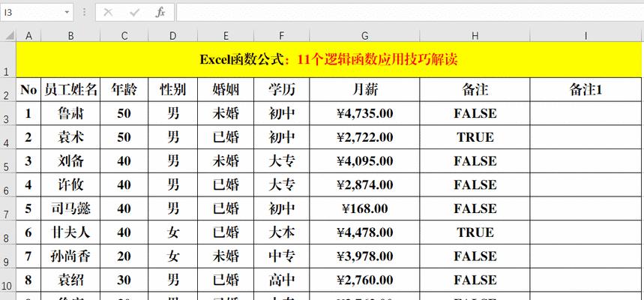Click the TRUE cell in 甘夫人's row
The width and height of the screenshot is (644, 300).
[475, 232]
